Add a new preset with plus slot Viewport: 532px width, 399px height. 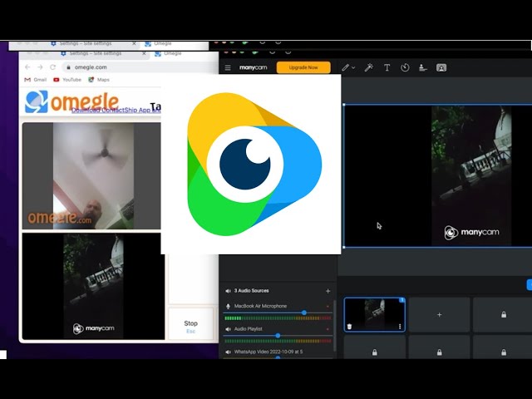440,314
